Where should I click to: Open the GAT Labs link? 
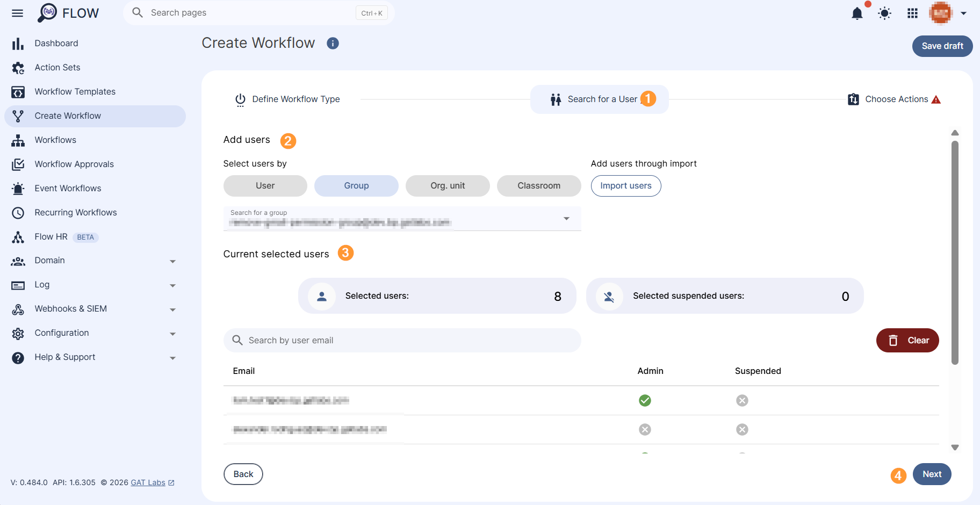click(153, 482)
